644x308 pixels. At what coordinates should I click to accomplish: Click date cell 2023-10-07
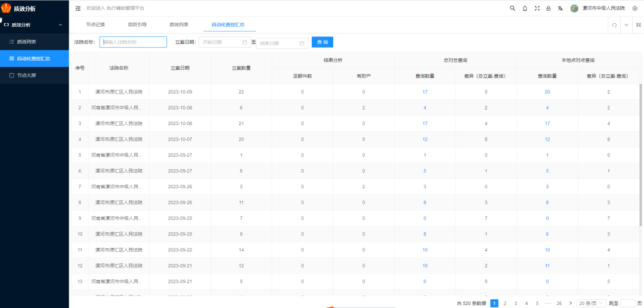click(x=180, y=139)
